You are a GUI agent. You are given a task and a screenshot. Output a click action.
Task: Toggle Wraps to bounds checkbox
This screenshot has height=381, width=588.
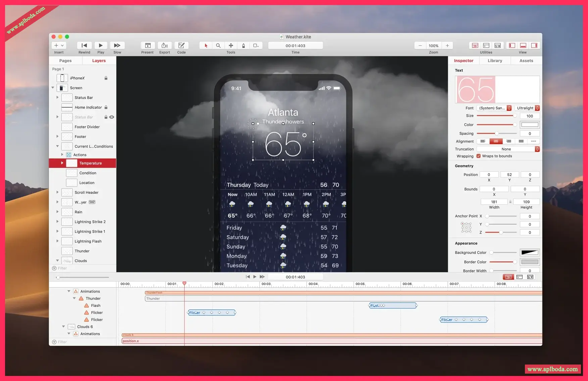tap(479, 156)
